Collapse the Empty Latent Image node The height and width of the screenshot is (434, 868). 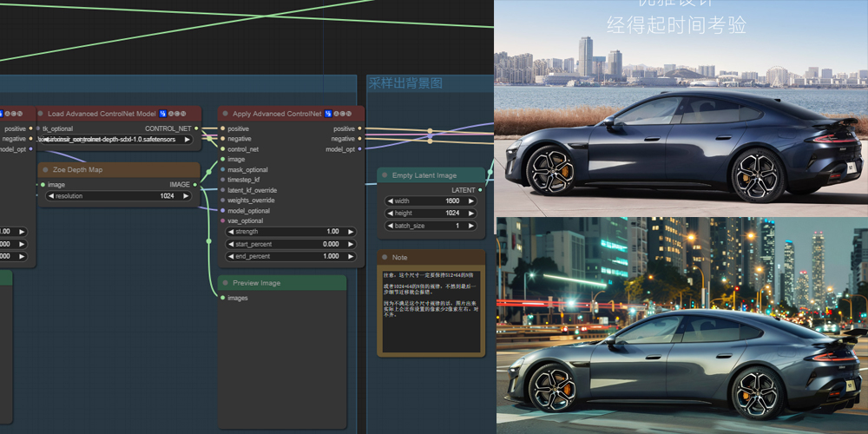385,175
